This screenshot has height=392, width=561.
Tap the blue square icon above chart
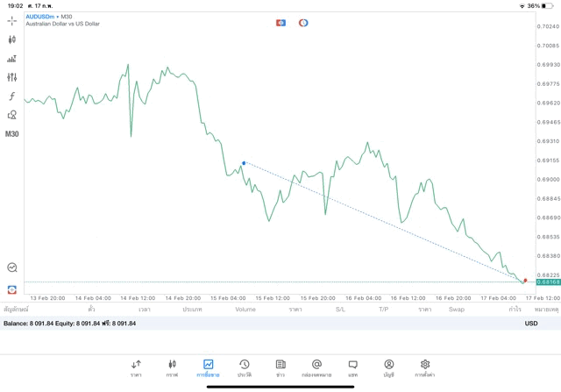(x=280, y=23)
